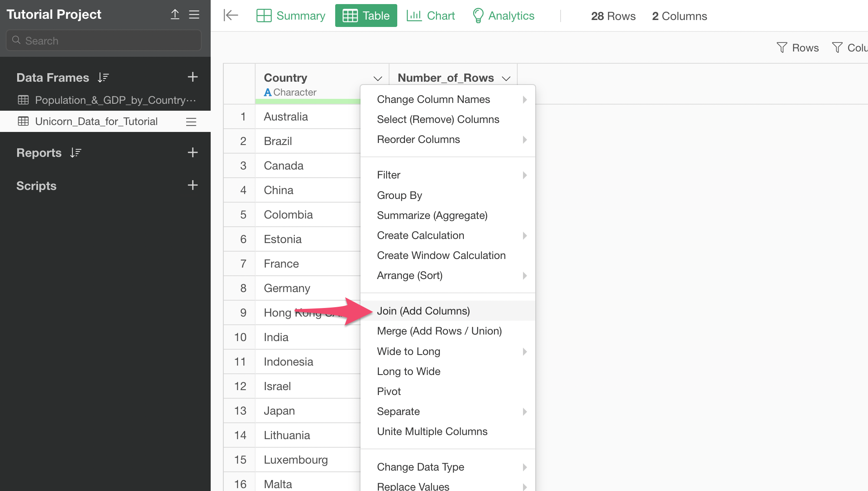
Task: Click the sort icon beside Data Frames
Action: [103, 78]
